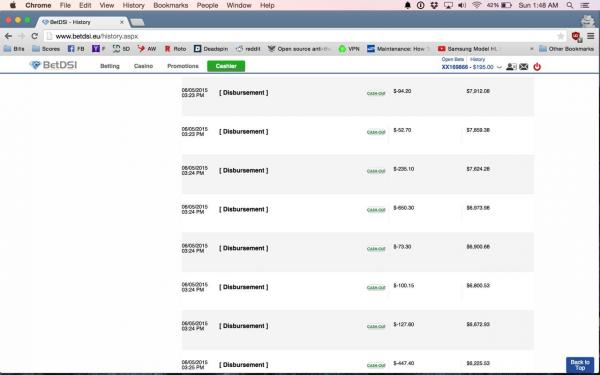The image size is (600, 375).
Task: Click the green Cashier button
Action: coord(226,66)
